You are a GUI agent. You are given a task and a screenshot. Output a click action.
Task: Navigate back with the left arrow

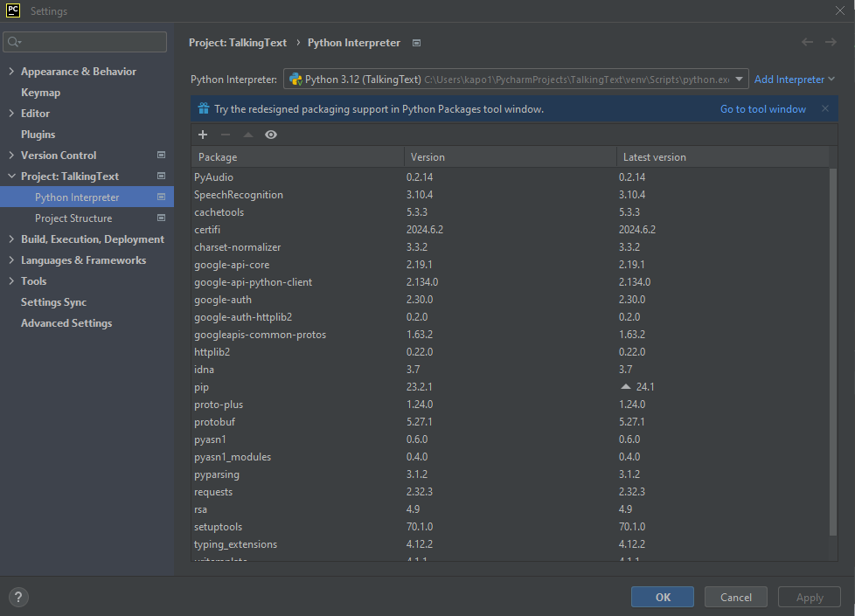[807, 42]
